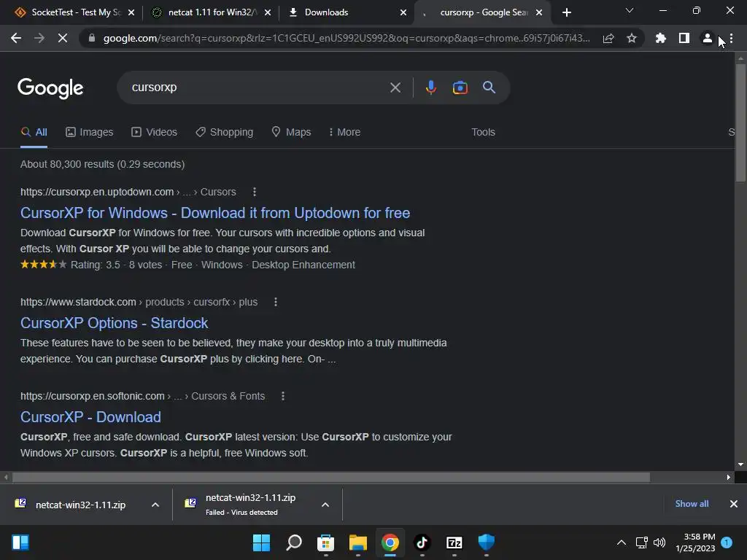Screen dimensions: 747x560
Task: Show all downloads
Action: tap(692, 504)
